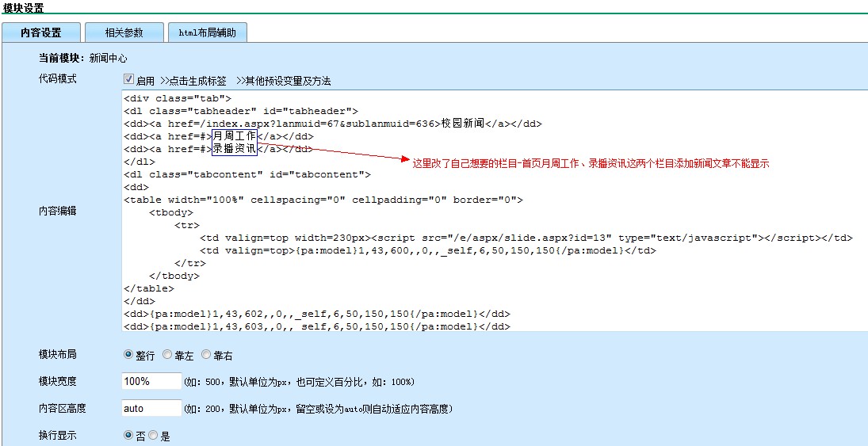
Task: Click the boxed 月周工作 text in code
Action: pyautogui.click(x=234, y=136)
